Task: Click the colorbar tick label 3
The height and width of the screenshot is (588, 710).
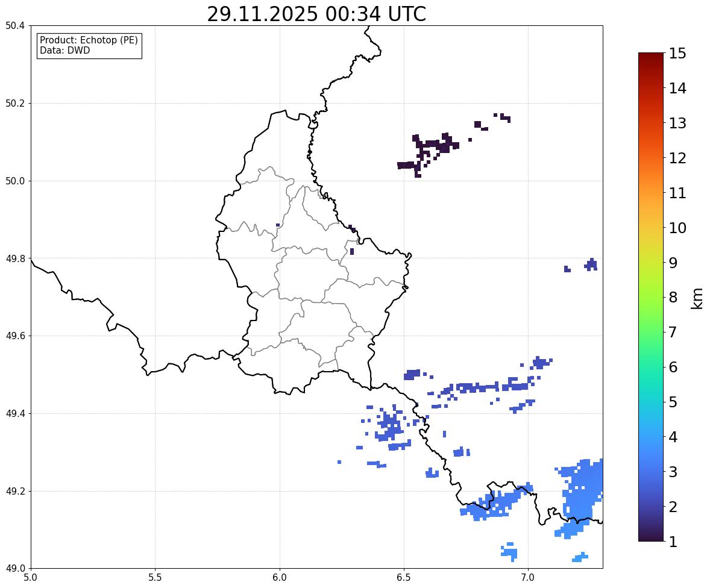Action: click(673, 472)
